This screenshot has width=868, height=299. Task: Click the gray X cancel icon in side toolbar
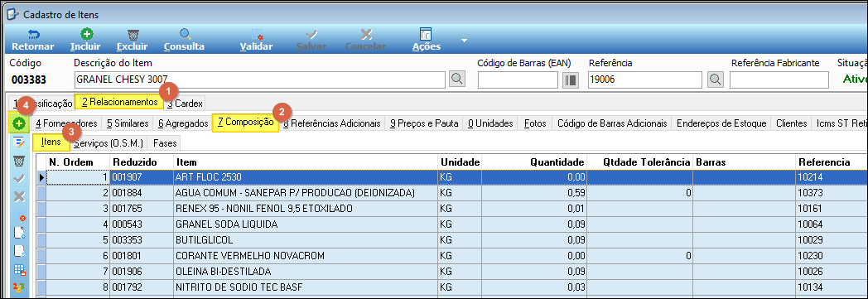coord(19,196)
